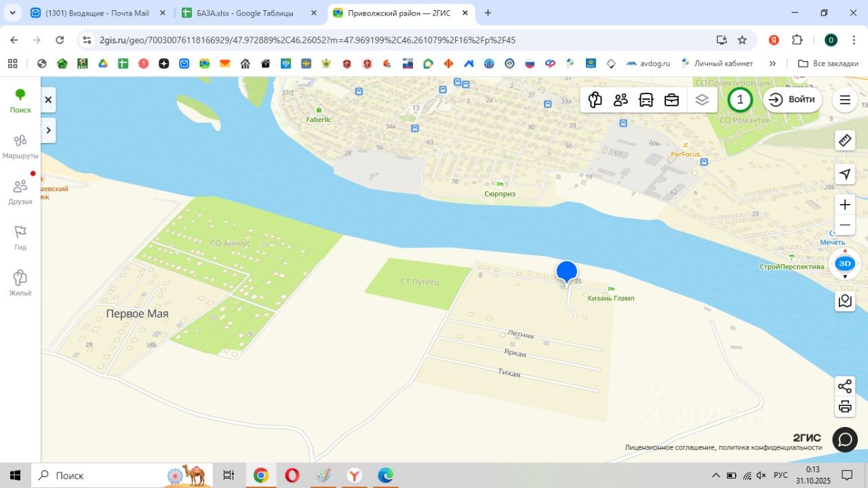Open the Жильё housing section
868x488 pixels.
(20, 283)
